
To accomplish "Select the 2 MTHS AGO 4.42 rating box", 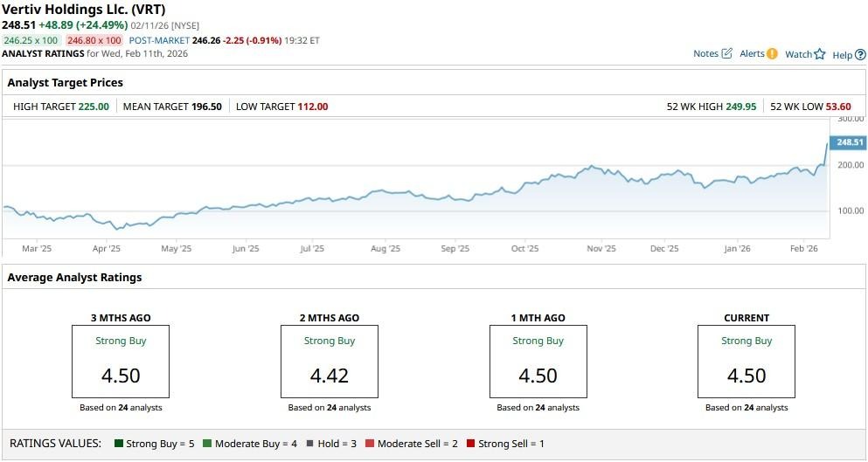I will click(x=329, y=362).
